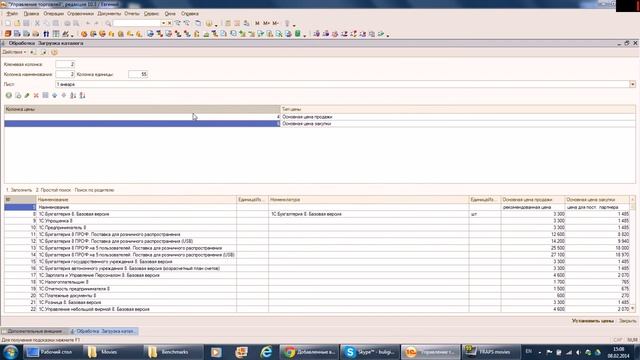
Task: Click the Поиск по родителю command
Action: click(94, 190)
